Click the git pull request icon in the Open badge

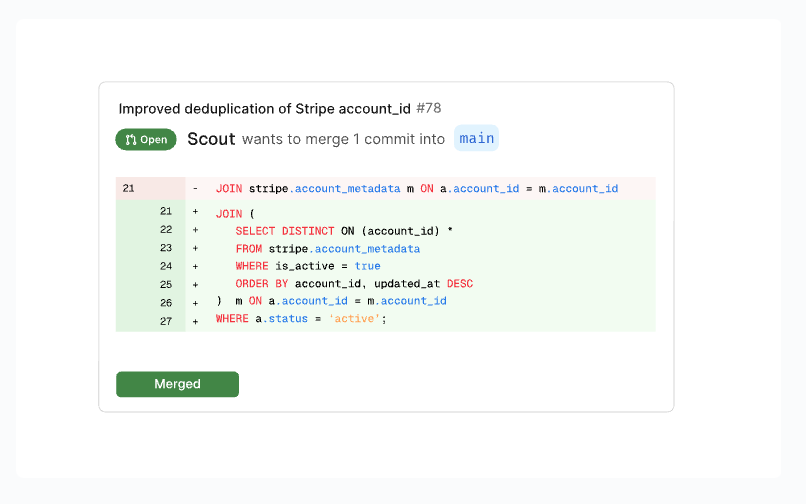click(x=131, y=139)
